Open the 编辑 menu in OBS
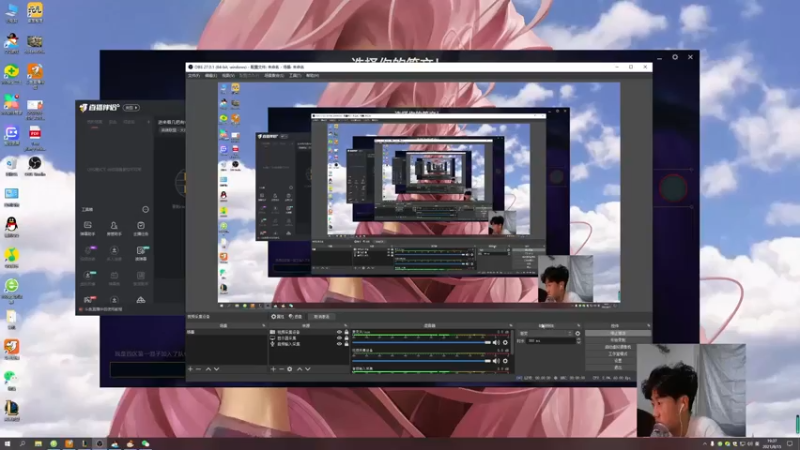The width and height of the screenshot is (800, 450). (x=211, y=76)
